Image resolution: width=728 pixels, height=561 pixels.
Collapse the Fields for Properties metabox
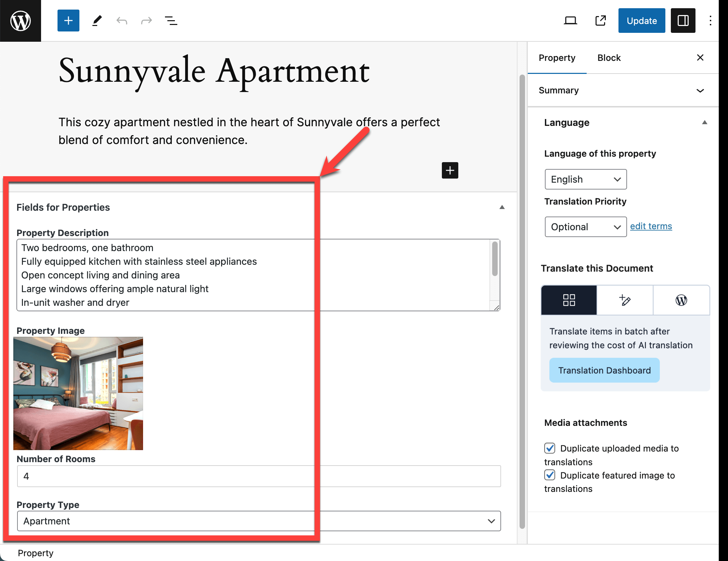click(502, 207)
